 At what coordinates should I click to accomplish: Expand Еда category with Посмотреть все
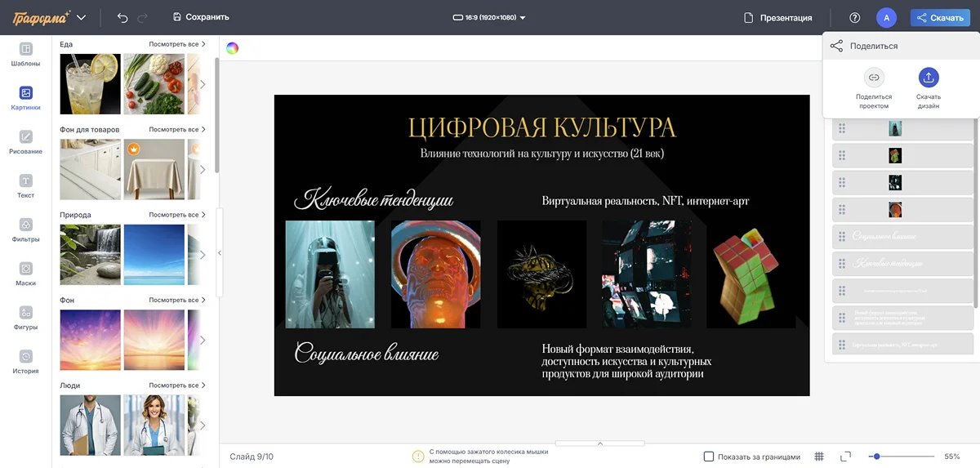coord(177,44)
